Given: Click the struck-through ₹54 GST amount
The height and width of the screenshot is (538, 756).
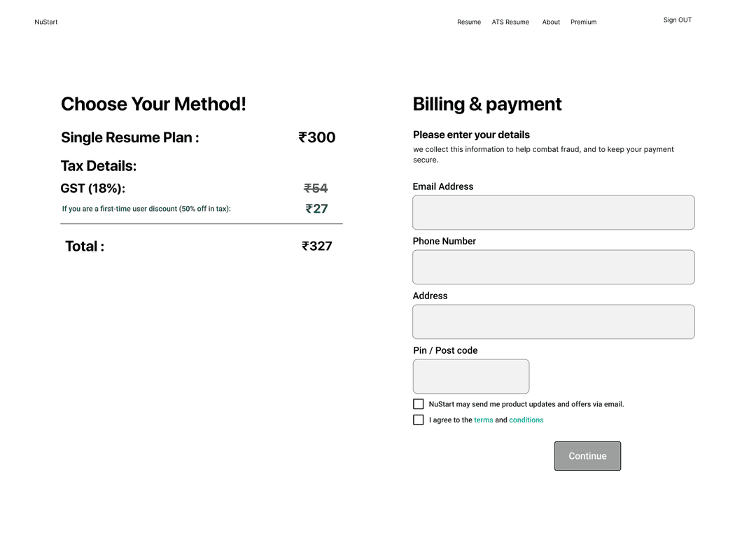Looking at the screenshot, I should pyautogui.click(x=316, y=188).
